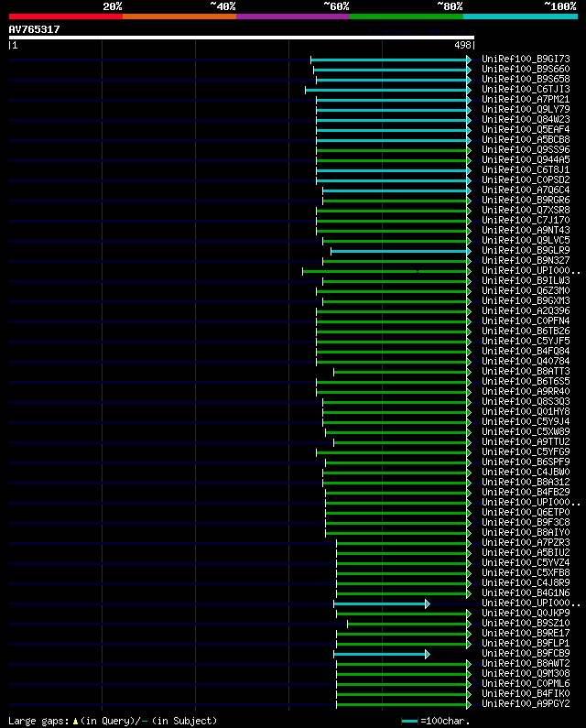Select hit UniRef100_C6TJI3
586x728 pixels.
coord(526,89)
